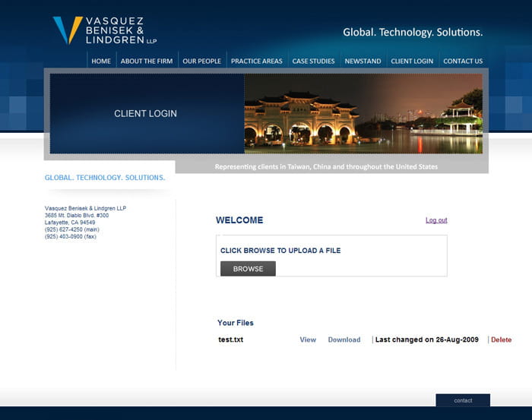Open Case Studies navigation item

tap(313, 61)
